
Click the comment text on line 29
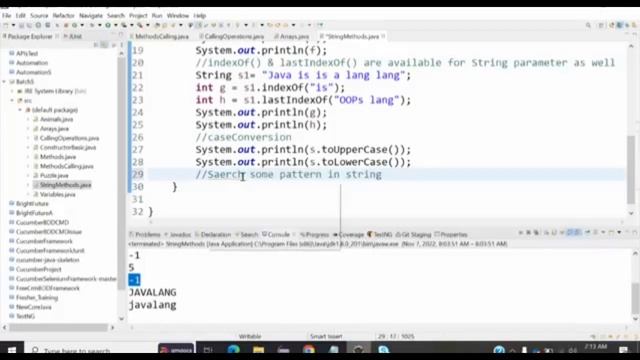click(288, 175)
